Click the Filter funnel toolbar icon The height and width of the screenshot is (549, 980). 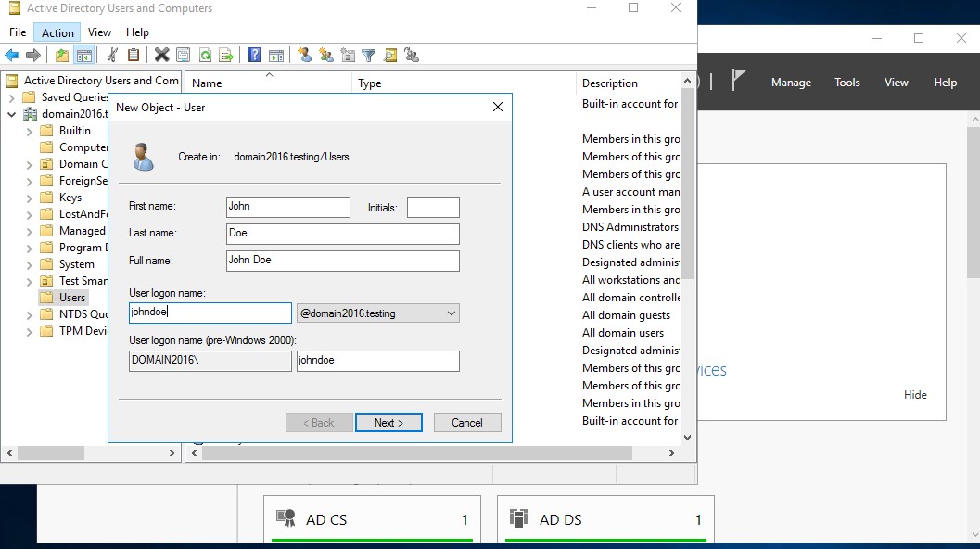coord(369,55)
